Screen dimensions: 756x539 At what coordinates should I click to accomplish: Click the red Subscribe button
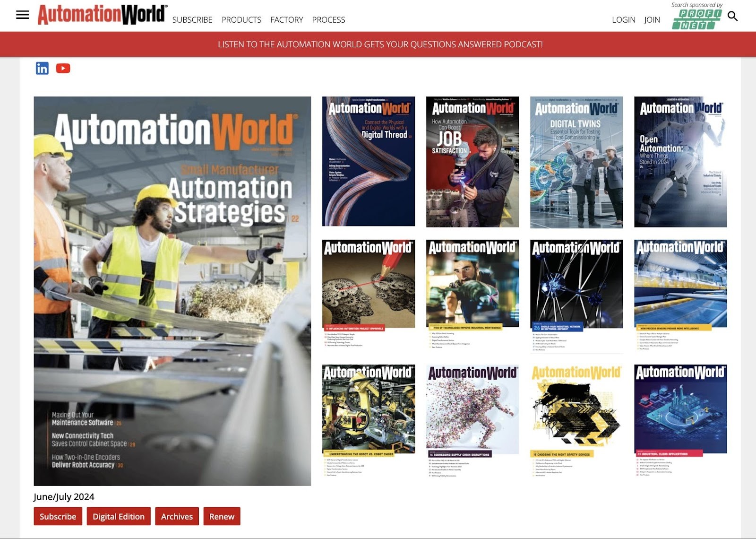[58, 516]
